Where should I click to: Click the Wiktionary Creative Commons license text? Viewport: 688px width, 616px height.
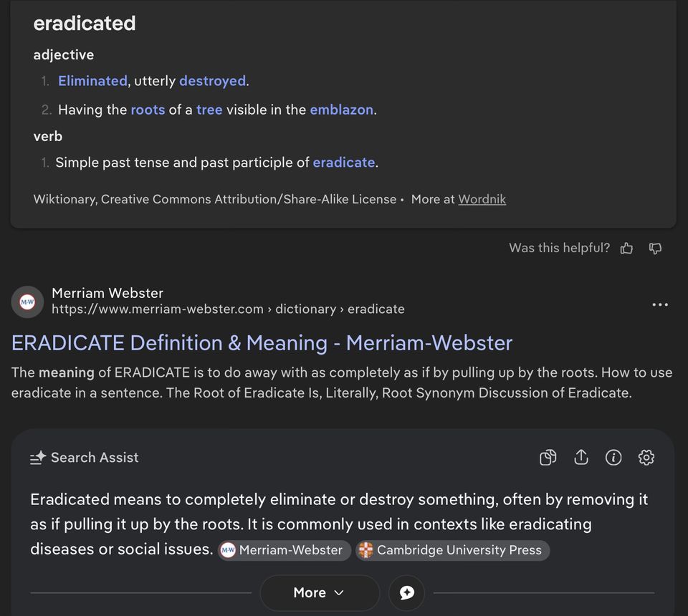[215, 200]
